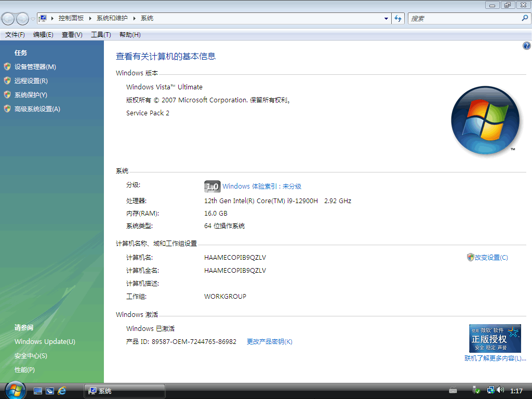
Task: Open Windows Update(U) in See also
Action: pos(45,342)
